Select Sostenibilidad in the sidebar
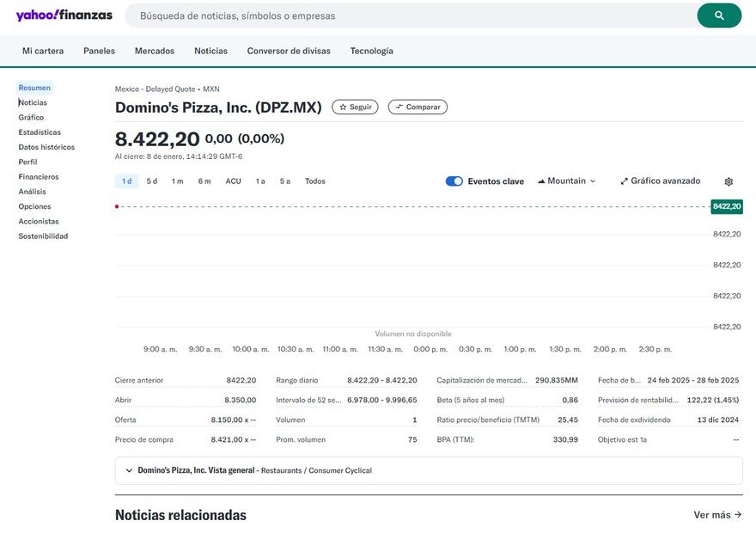Image resolution: width=756 pixels, height=533 pixels. click(44, 236)
